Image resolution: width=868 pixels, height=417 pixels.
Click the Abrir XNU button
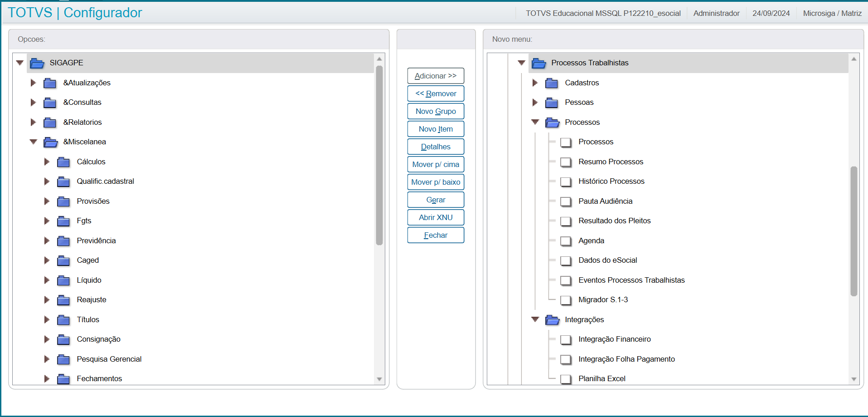point(436,217)
